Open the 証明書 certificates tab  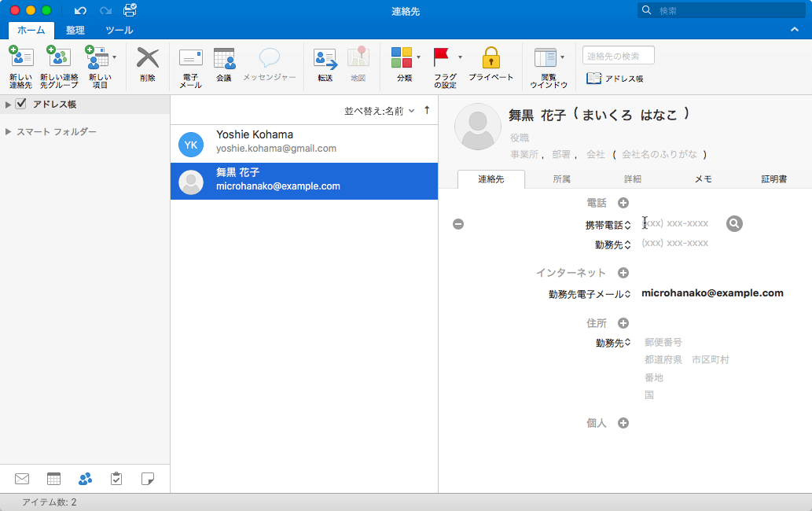[x=773, y=178]
